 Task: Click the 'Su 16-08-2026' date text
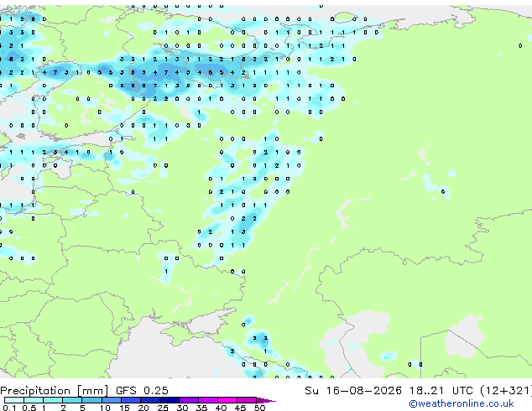pyautogui.click(x=353, y=391)
